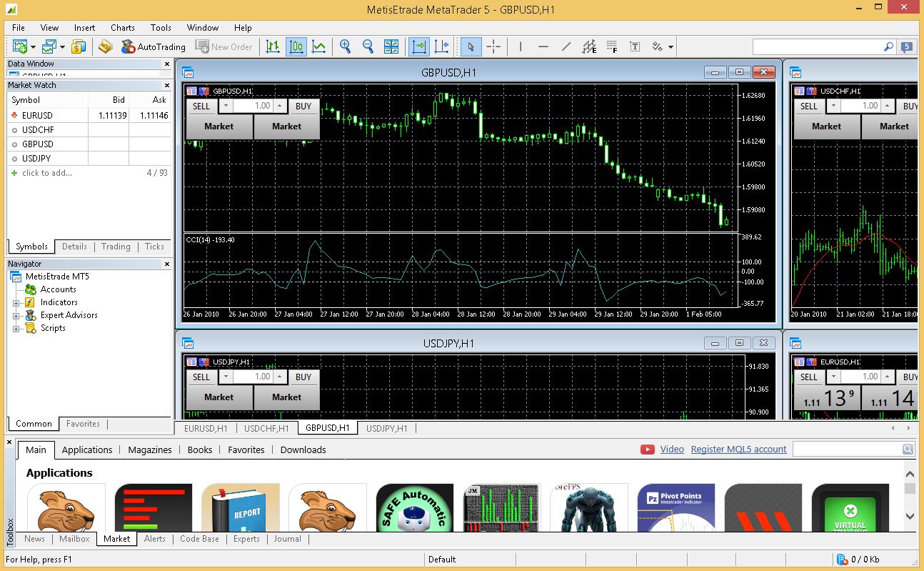Select EURUSD row in Market Watch
The width and height of the screenshot is (924, 571).
89,115
